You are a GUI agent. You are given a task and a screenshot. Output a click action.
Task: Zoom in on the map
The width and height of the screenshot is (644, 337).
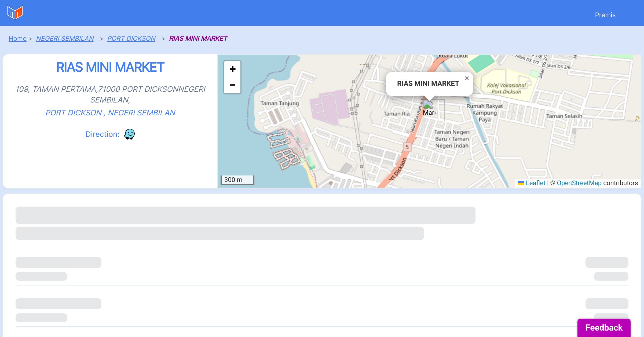coord(232,69)
